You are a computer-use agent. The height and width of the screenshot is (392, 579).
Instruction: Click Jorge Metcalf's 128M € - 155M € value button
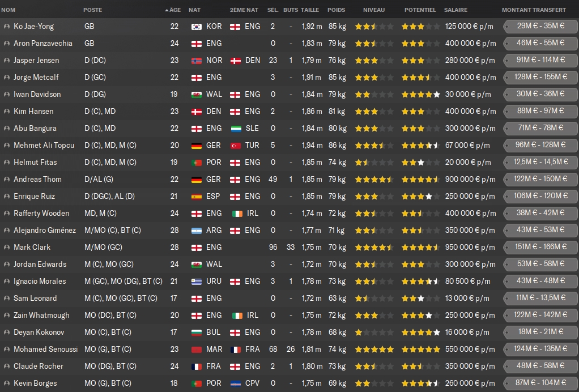[x=541, y=77]
